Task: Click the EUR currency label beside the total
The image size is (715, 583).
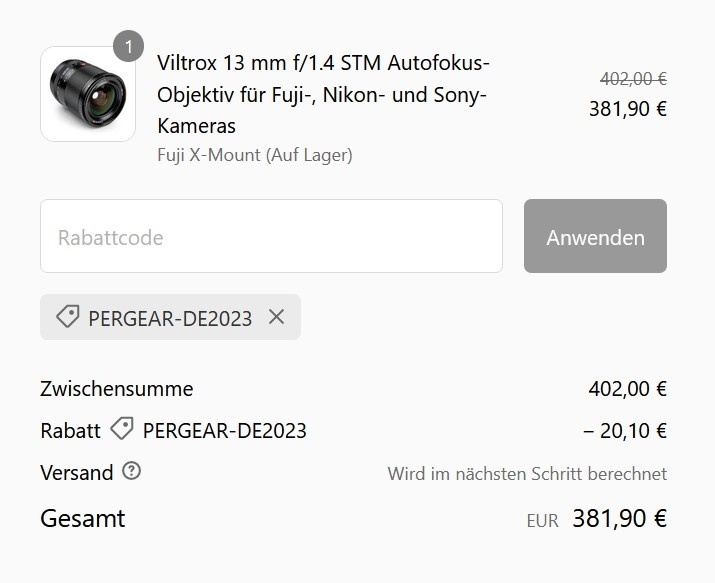Action: 542,521
